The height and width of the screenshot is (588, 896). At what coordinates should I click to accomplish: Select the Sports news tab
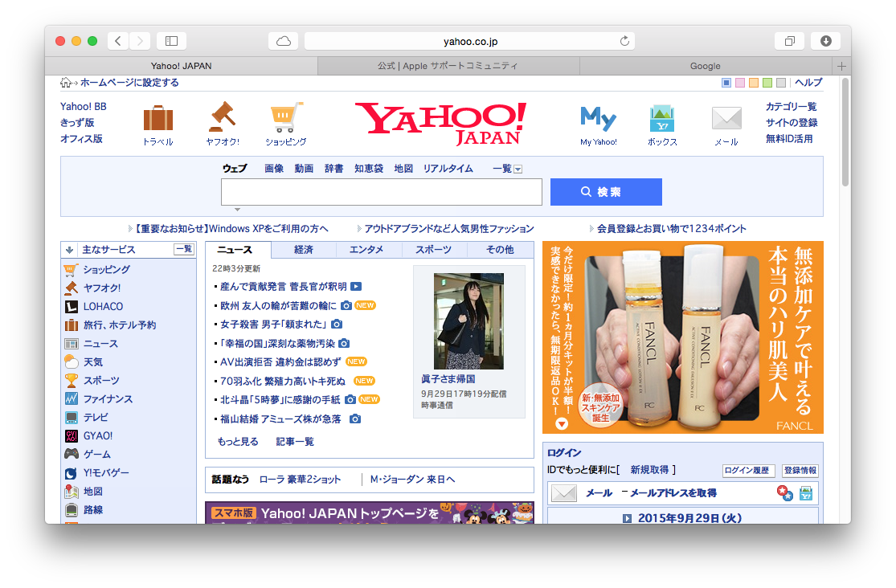pos(434,250)
